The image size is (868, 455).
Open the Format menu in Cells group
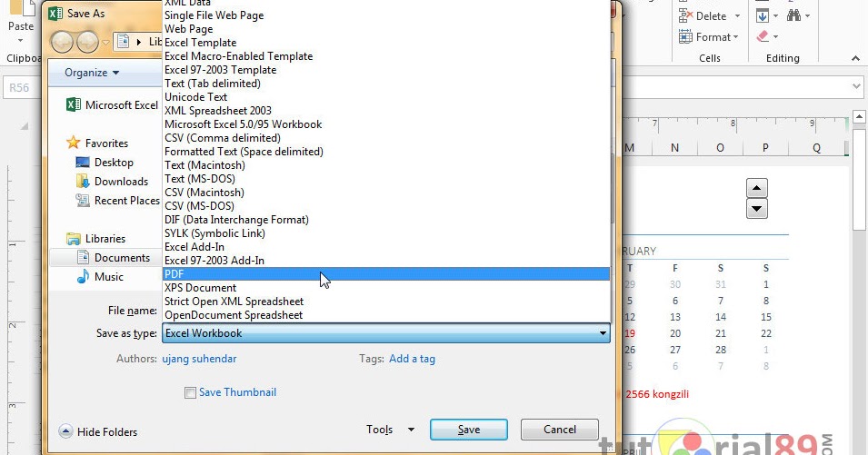coord(709,37)
